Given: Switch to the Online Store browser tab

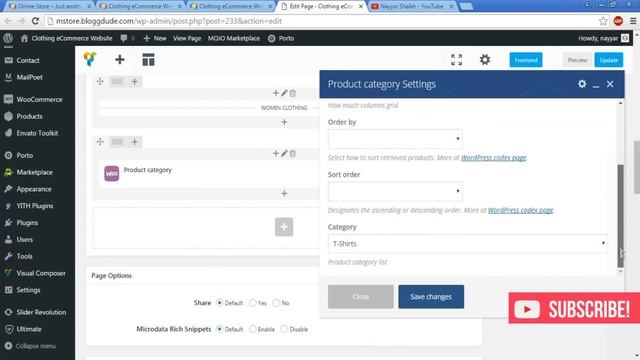Looking at the screenshot, I should (50, 6).
